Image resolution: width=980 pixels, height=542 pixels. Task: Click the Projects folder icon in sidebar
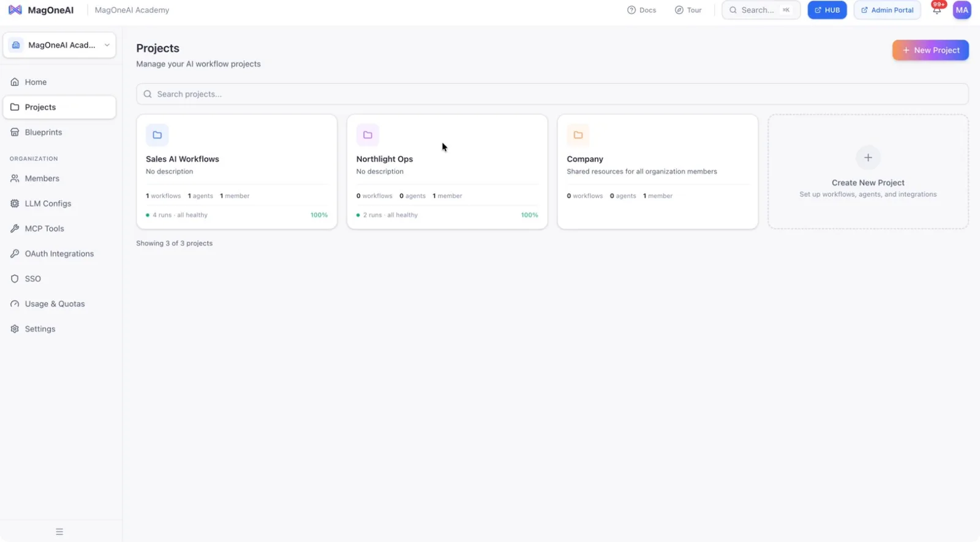click(x=15, y=107)
